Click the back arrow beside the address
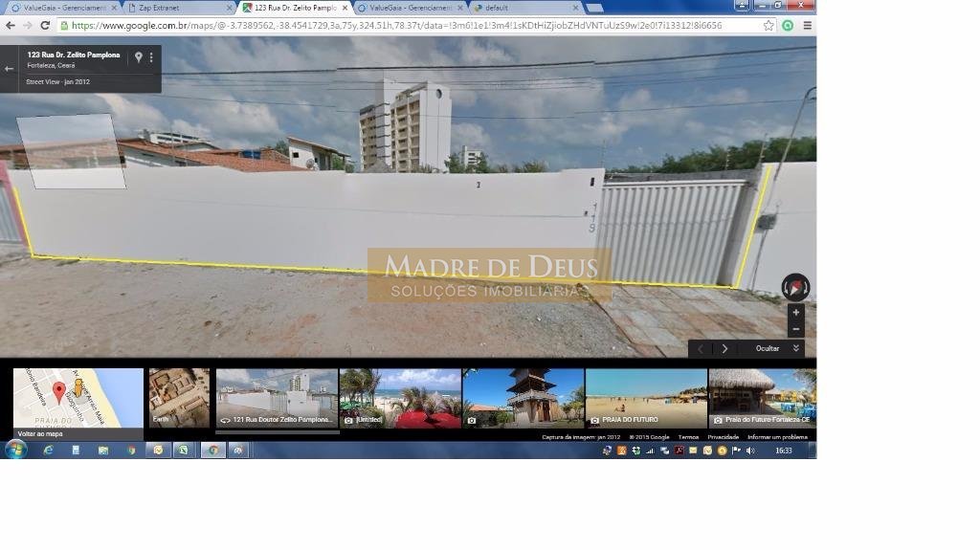This screenshot has width=980, height=550. pos(10,69)
